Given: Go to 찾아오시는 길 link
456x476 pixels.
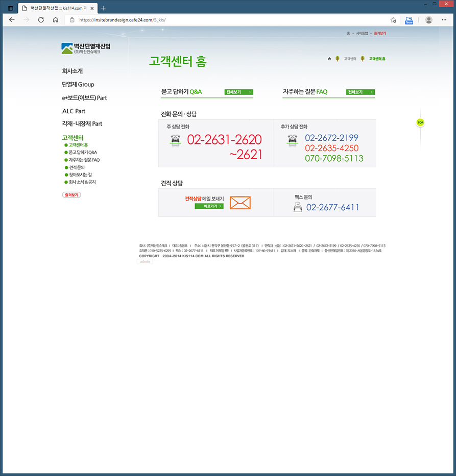Looking at the screenshot, I should 80,174.
